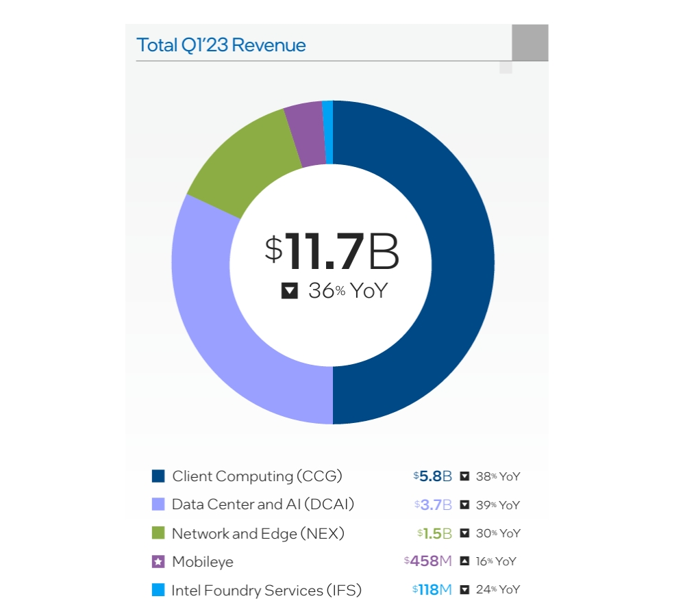
Task: Click the $5.8B CCG revenue value
Action: point(432,476)
